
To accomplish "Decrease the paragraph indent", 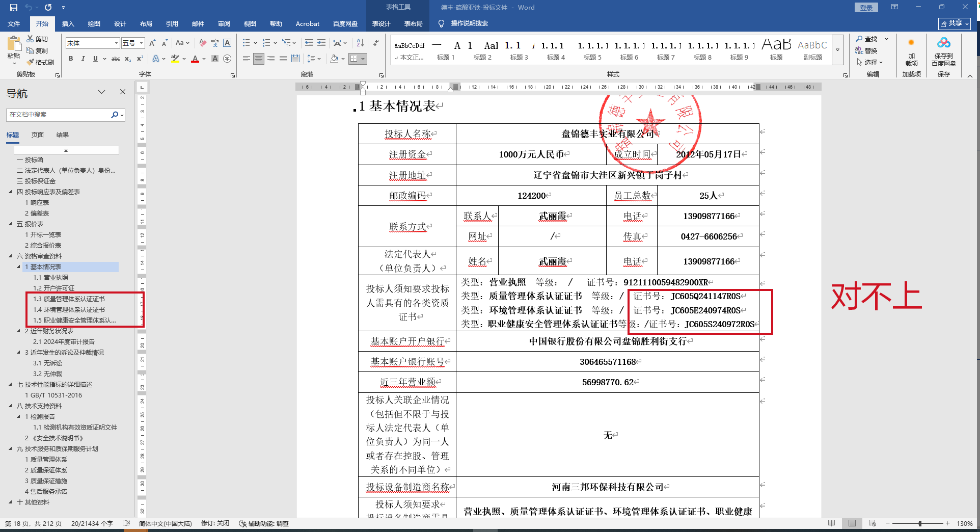I will tap(309, 43).
